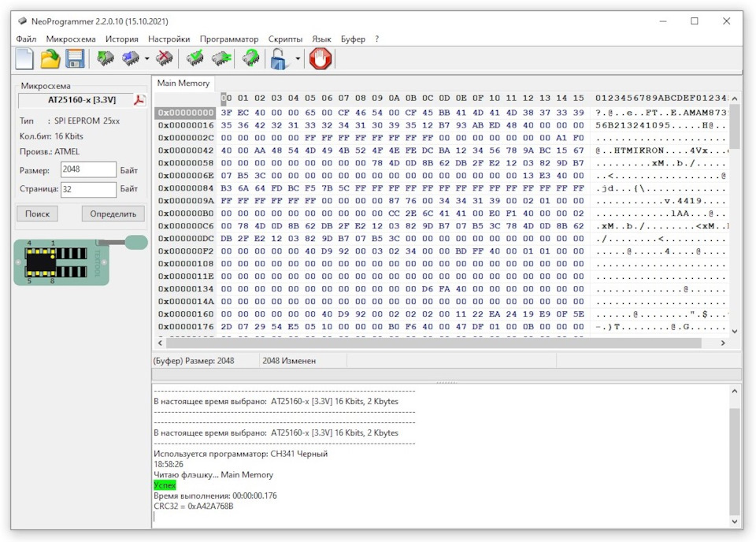The image size is (756, 542).
Task: Open the Файл menu
Action: click(26, 39)
